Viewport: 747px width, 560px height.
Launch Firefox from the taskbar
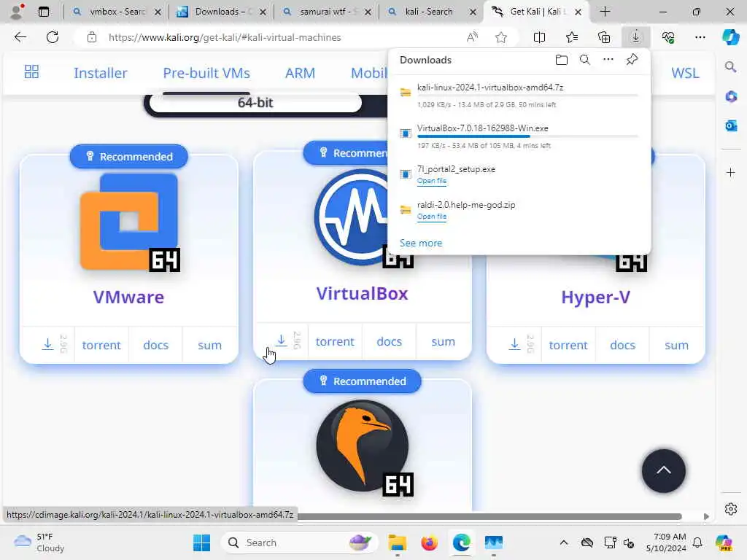point(429,542)
